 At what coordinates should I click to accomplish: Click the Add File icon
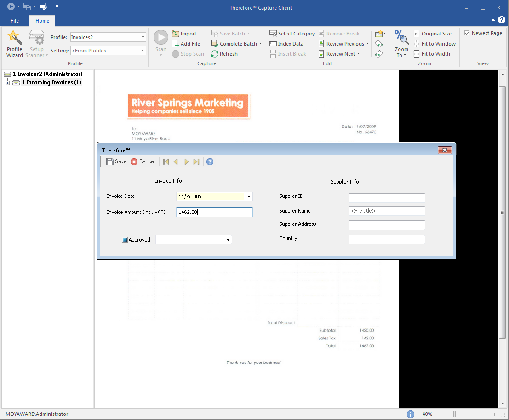(176, 44)
